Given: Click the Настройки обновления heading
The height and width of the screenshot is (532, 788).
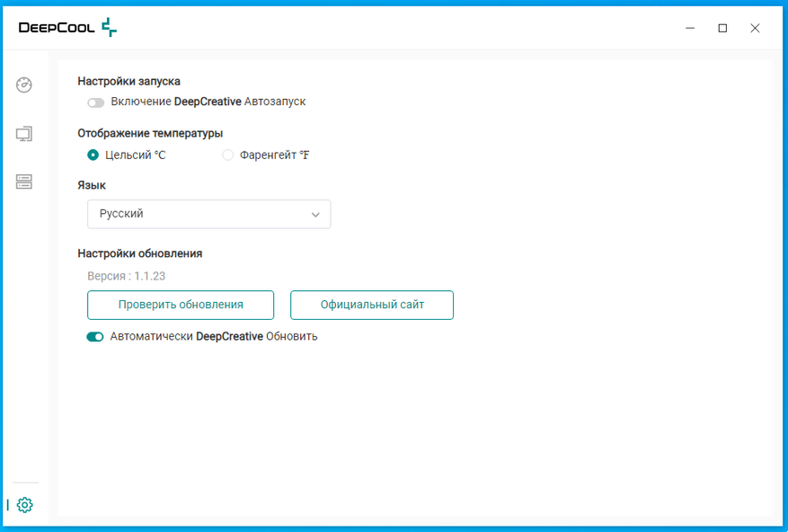Looking at the screenshot, I should tap(139, 253).
